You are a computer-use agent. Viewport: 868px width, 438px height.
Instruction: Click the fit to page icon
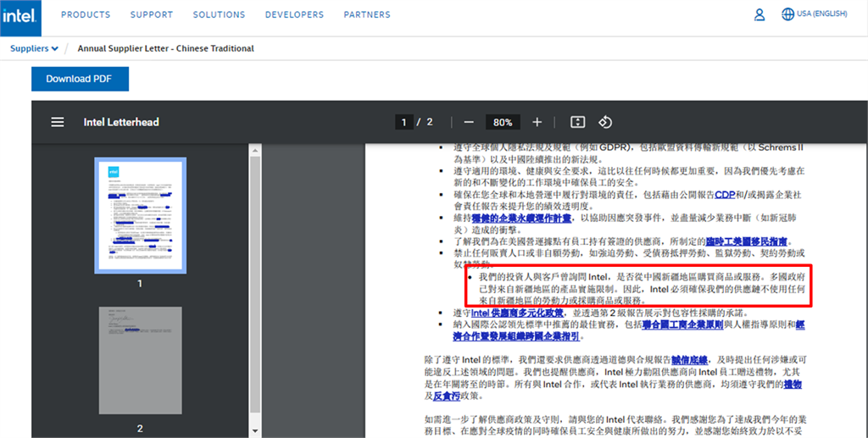coord(577,122)
